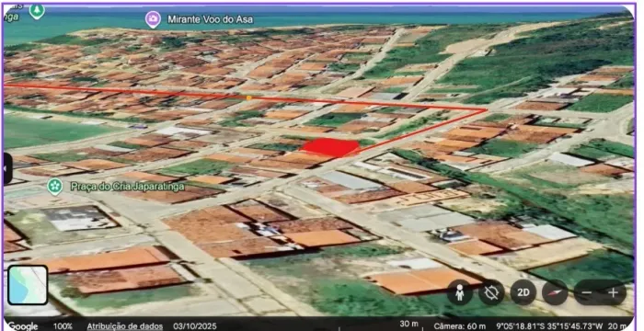Click the 03/10/2025 imagery date
The width and height of the screenshot is (644, 331).
click(195, 326)
